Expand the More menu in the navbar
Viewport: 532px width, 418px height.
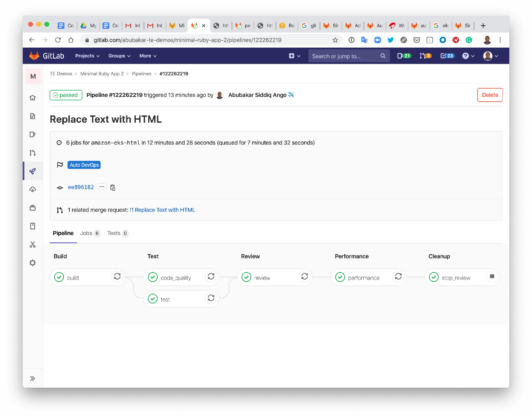148,56
